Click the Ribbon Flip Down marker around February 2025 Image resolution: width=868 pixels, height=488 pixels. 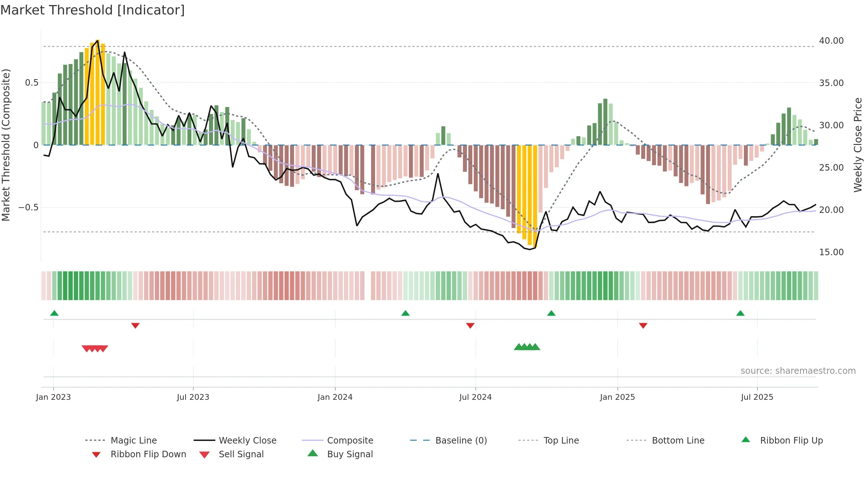643,326
